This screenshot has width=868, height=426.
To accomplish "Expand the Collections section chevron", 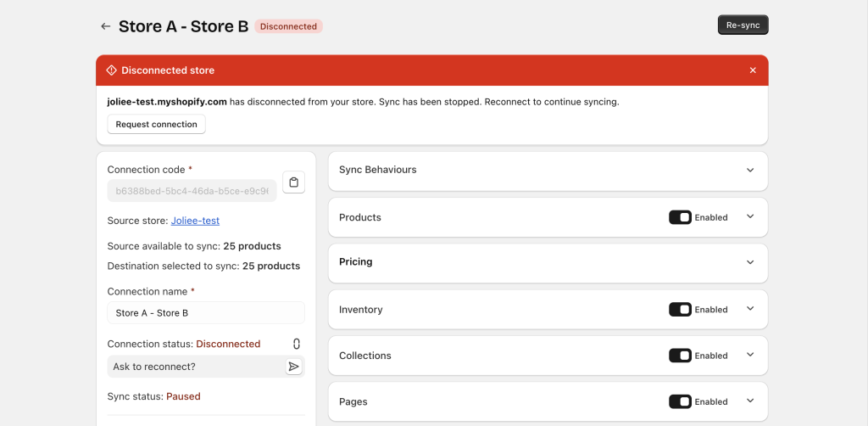I will (x=749, y=355).
